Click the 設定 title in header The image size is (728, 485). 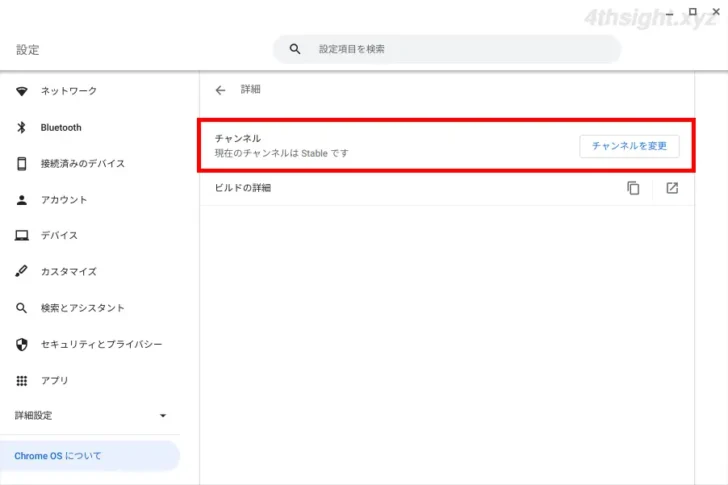[27, 50]
